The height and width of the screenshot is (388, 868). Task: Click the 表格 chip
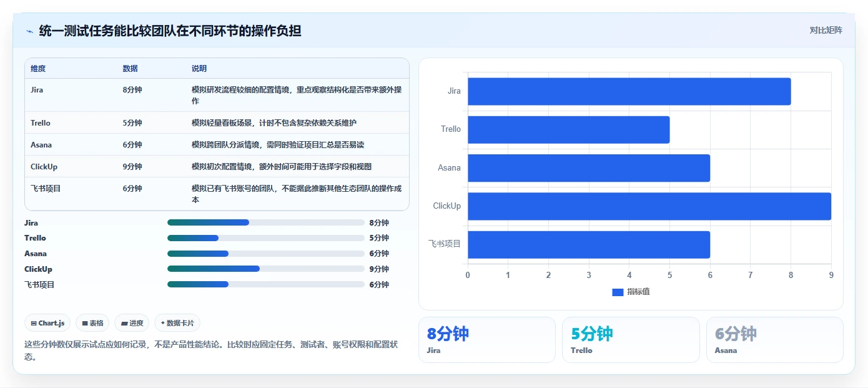[92, 323]
